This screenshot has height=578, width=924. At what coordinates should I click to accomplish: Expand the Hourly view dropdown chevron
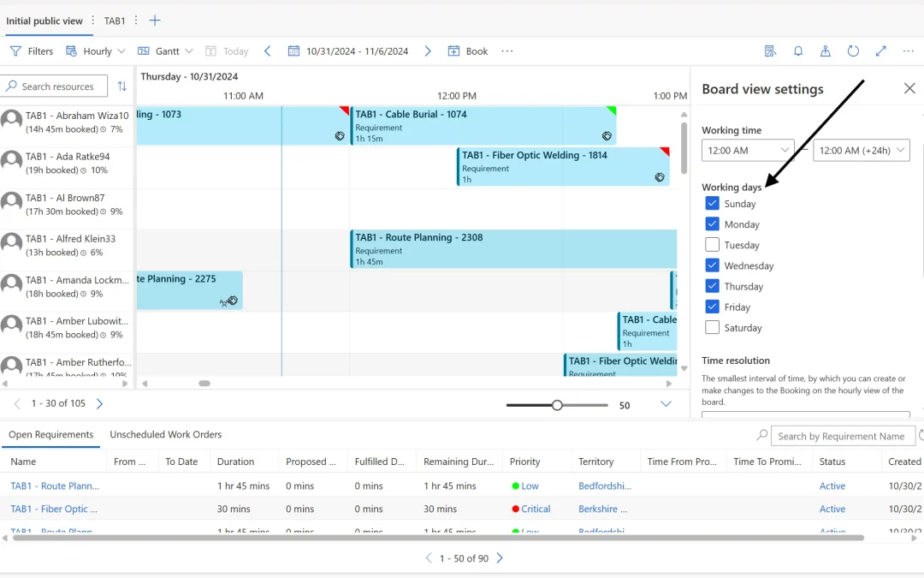tap(121, 51)
